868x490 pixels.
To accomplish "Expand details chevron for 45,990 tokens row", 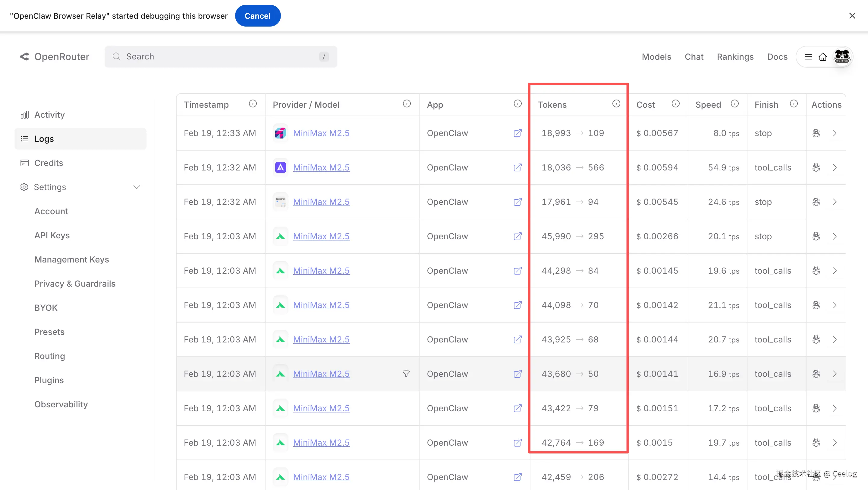I will (835, 236).
